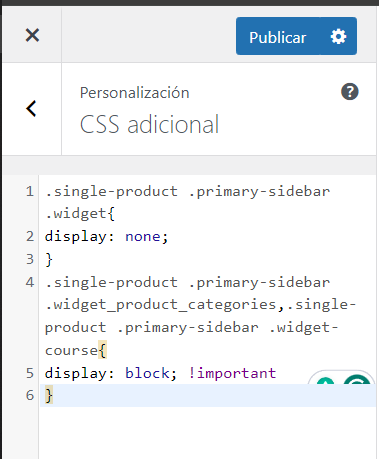The width and height of the screenshot is (379, 459).
Task: Click the highlighted opening brace after 'course'
Action: [102, 351]
